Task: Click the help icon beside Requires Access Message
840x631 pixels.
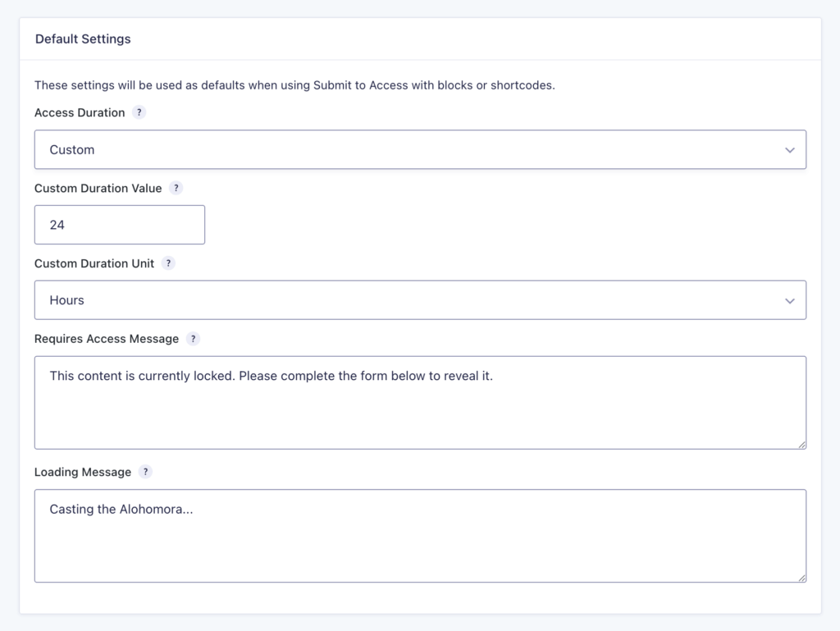Action: coord(193,339)
